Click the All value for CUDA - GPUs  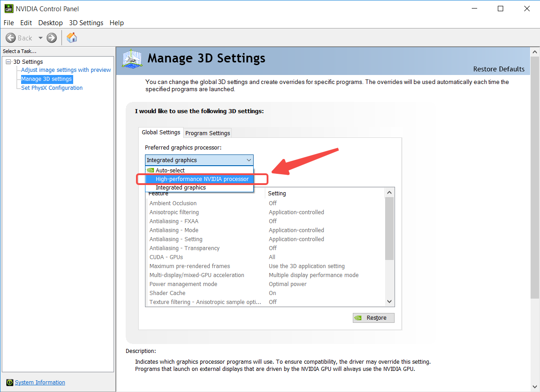coord(272,257)
